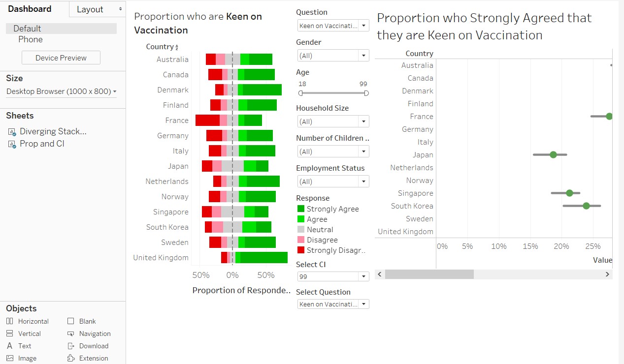Image resolution: width=624 pixels, height=364 pixels.
Task: Select the Dashboard tab
Action: 30,9
